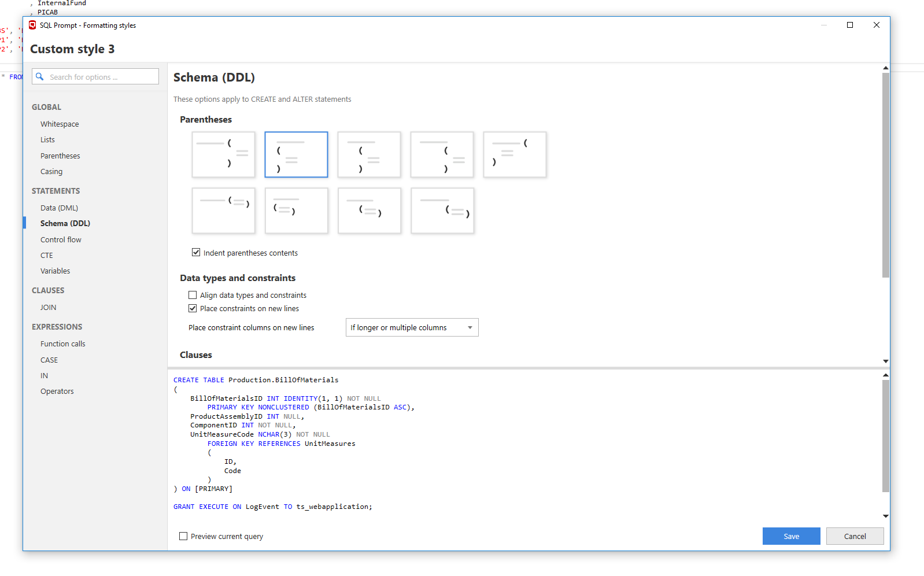The height and width of the screenshot is (576, 924).
Task: Toggle Place constraints on new lines checkbox
Action: pos(193,309)
